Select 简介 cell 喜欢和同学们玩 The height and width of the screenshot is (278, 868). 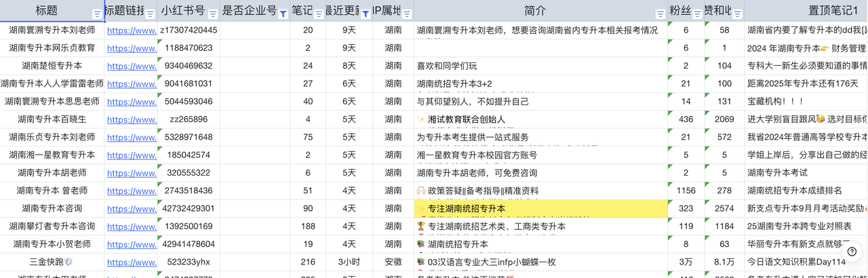[541, 66]
